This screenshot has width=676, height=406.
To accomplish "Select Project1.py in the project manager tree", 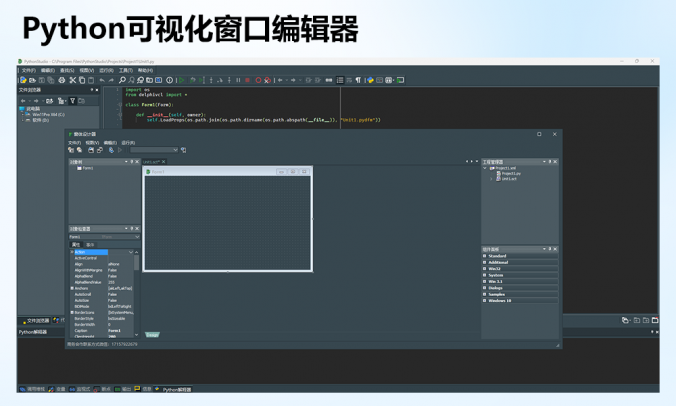I will [x=511, y=174].
